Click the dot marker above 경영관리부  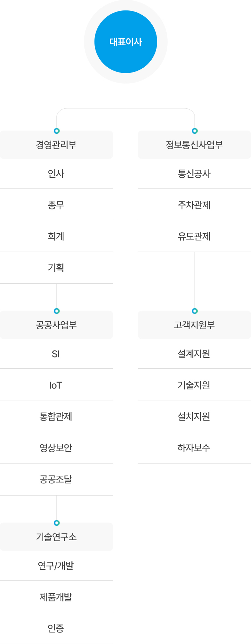(56, 131)
